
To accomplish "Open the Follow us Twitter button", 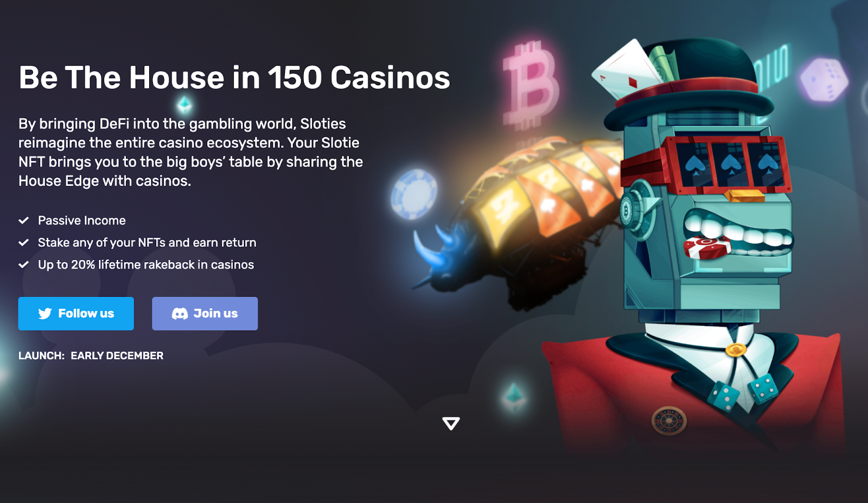I will tap(76, 314).
